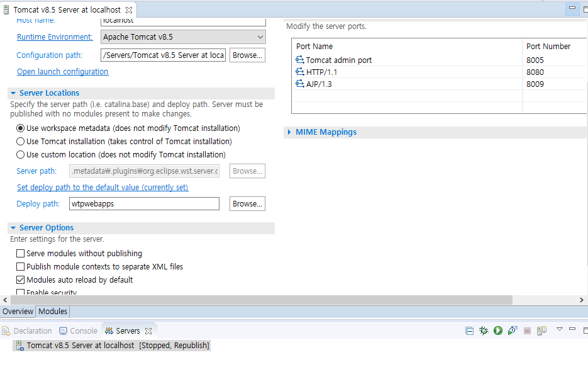Minimize the Tomcat editor area

click(572, 8)
